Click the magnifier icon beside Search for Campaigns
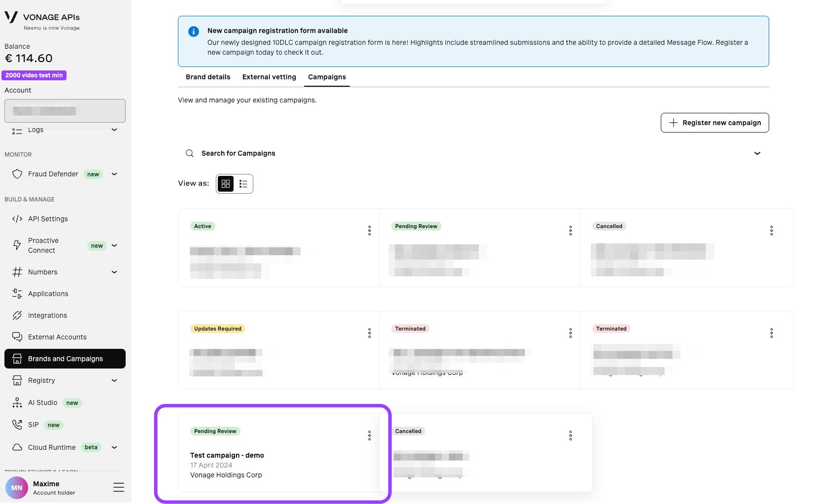 pos(190,153)
